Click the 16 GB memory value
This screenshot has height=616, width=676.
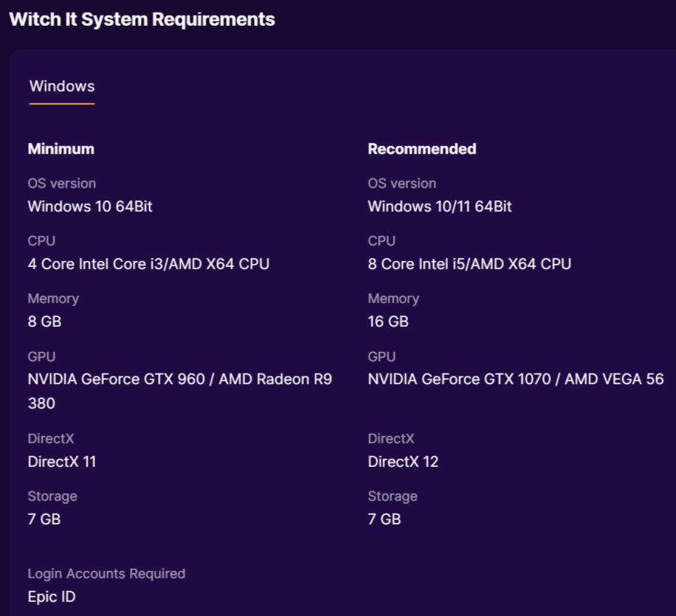(388, 322)
